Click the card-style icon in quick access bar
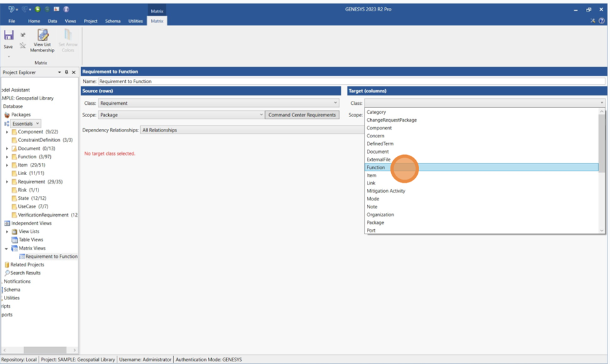Viewport: 610px width, 364px height. [57, 9]
